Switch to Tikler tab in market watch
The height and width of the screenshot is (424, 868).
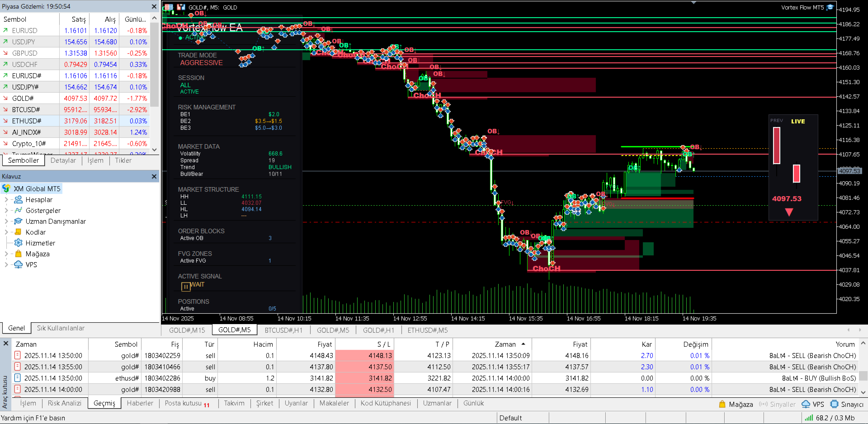tap(123, 160)
